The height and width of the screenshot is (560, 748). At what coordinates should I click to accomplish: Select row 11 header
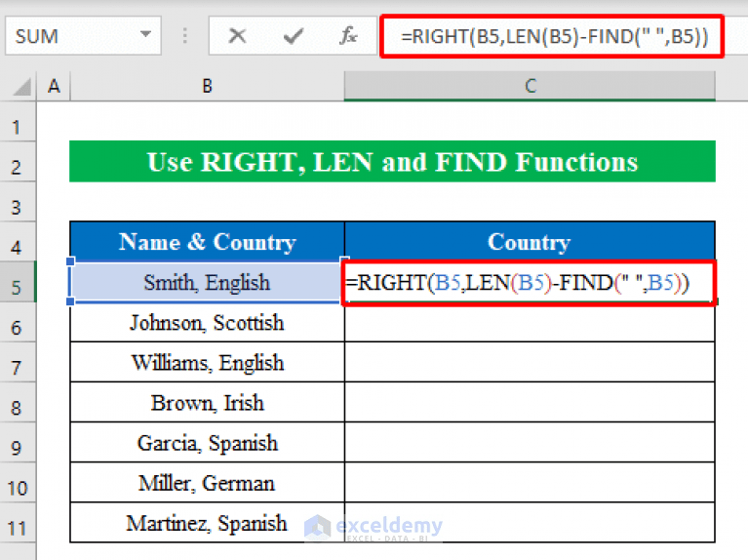click(x=18, y=523)
